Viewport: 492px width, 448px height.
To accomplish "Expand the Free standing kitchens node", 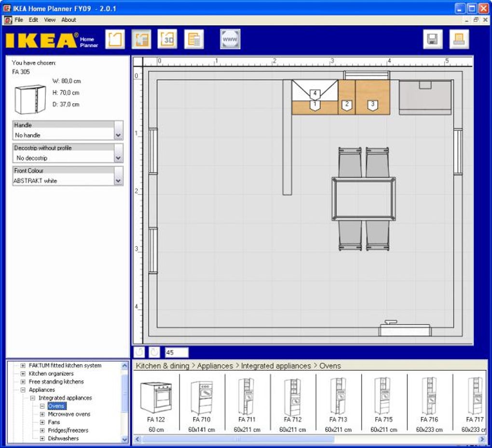I will tap(23, 382).
